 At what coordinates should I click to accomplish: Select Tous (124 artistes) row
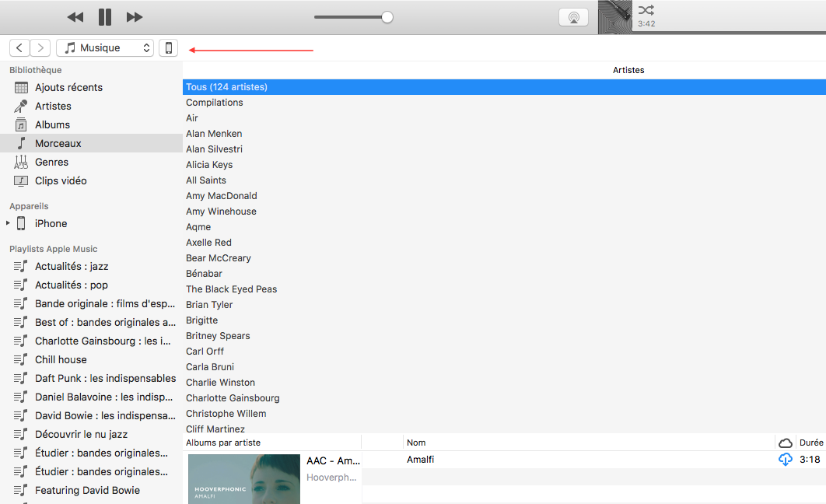(504, 87)
